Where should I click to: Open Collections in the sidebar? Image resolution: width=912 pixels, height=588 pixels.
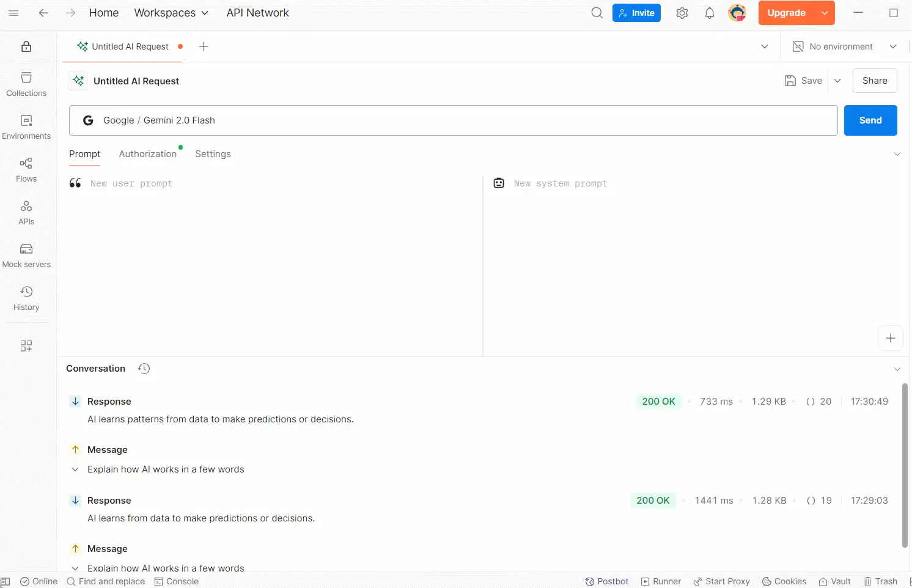[26, 84]
